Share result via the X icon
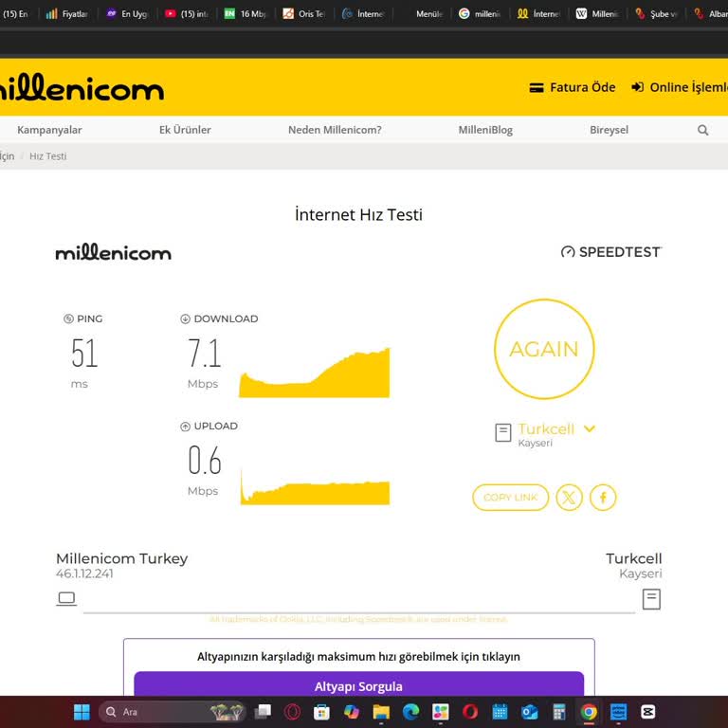728x728 pixels. pyautogui.click(x=569, y=498)
